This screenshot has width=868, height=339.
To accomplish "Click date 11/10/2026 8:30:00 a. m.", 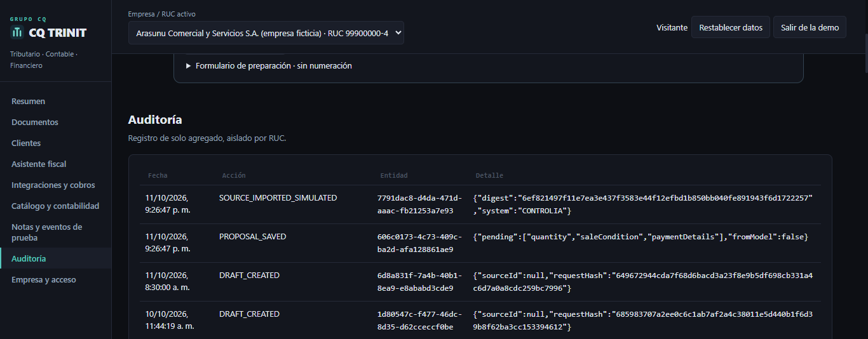I will click(x=168, y=282).
